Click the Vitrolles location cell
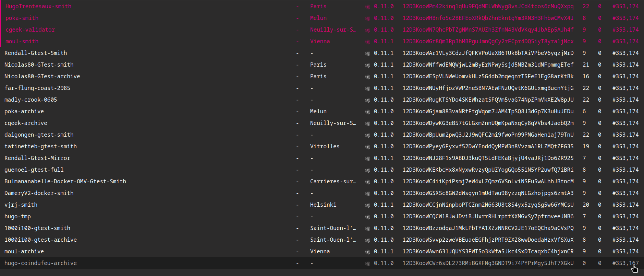 325,146
